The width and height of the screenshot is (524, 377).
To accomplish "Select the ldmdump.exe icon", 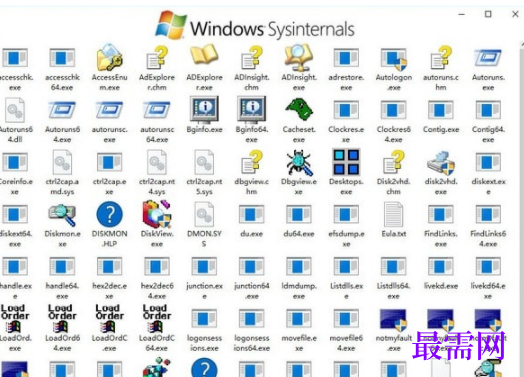I will (x=299, y=267).
